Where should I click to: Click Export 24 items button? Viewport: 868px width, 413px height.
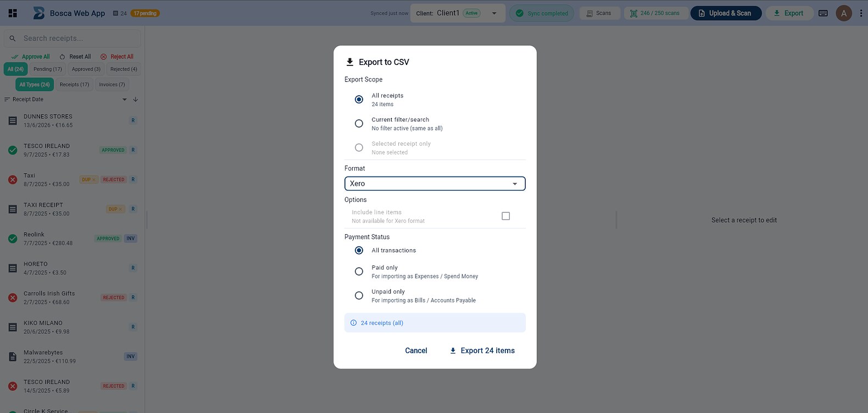[482, 351]
